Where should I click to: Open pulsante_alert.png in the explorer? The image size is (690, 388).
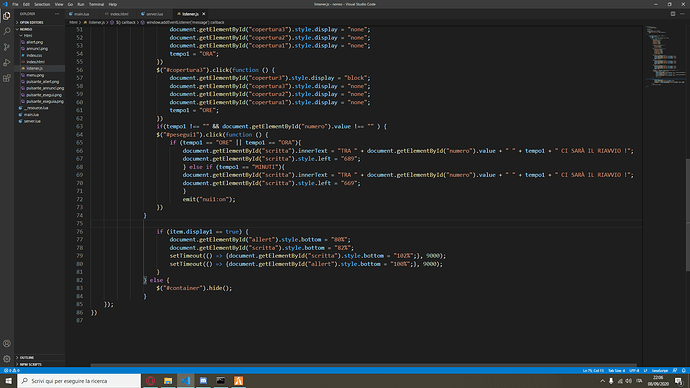pyautogui.click(x=42, y=82)
